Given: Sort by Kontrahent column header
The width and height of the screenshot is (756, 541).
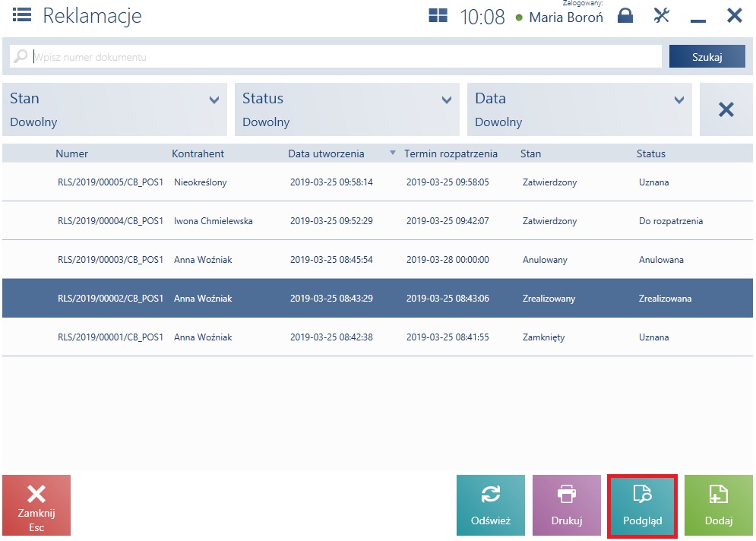Looking at the screenshot, I should pyautogui.click(x=198, y=153).
